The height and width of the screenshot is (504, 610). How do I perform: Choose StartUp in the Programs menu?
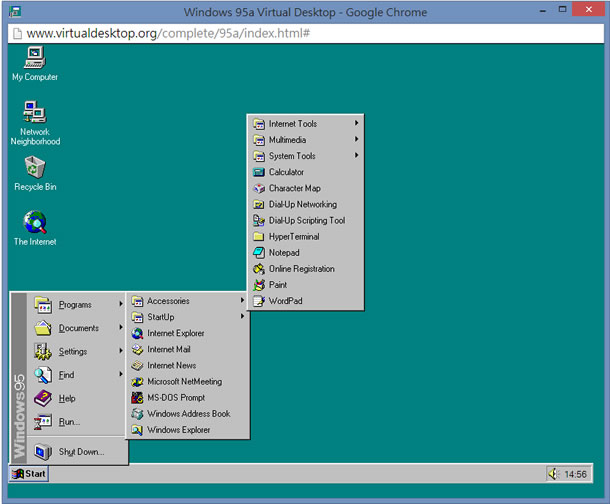coord(188,317)
